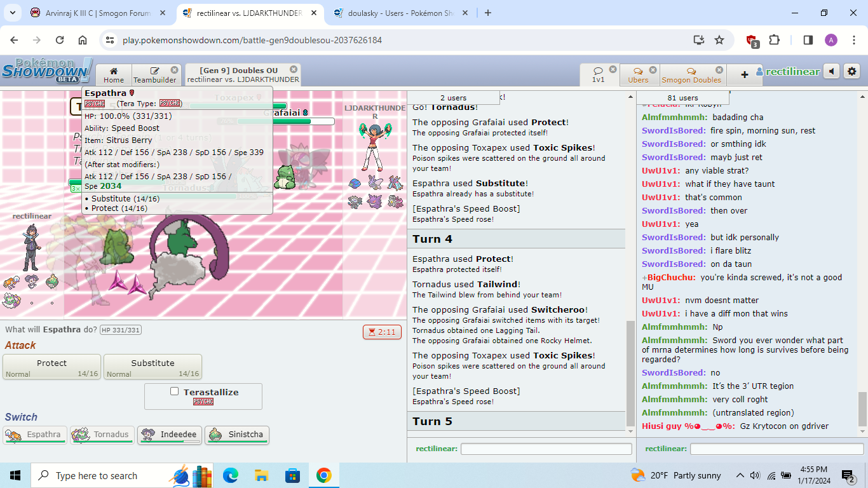The height and width of the screenshot is (488, 868).
Task: Use the Protect move
Action: click(x=52, y=367)
